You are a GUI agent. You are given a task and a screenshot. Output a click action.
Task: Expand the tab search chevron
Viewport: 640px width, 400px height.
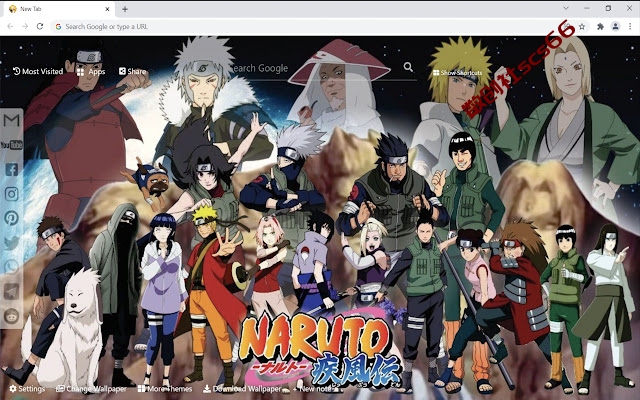[566, 8]
